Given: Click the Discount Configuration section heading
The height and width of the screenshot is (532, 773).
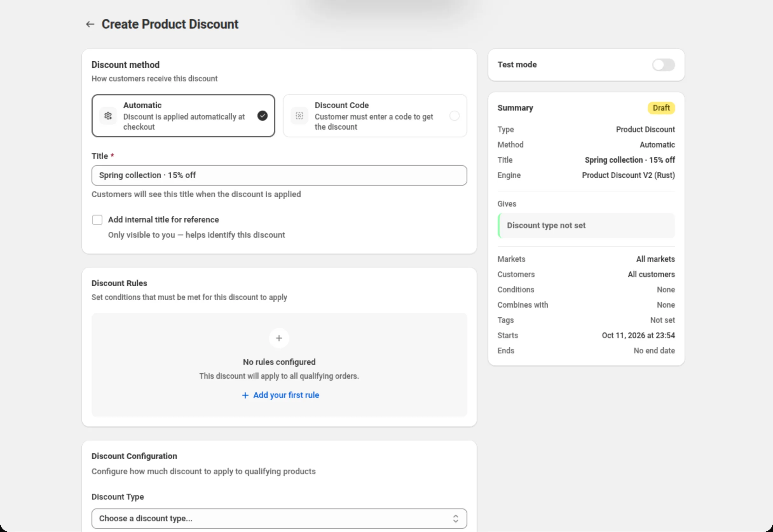Looking at the screenshot, I should click(x=134, y=456).
